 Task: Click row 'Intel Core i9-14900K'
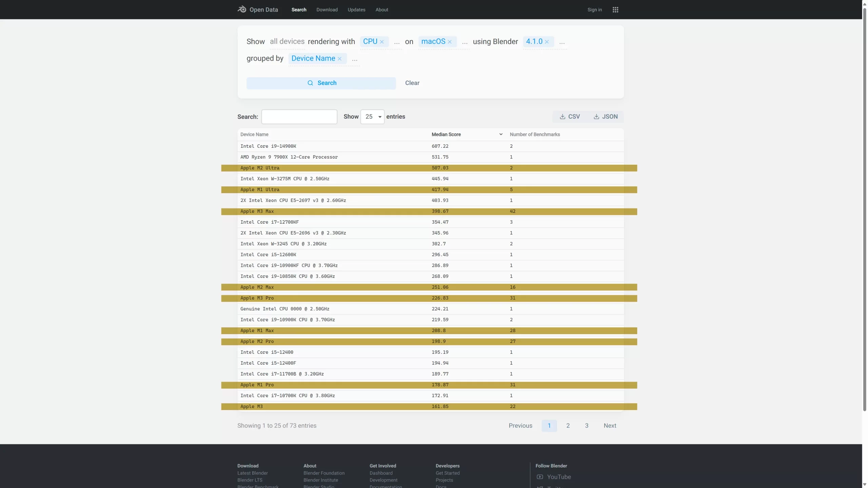pos(430,146)
